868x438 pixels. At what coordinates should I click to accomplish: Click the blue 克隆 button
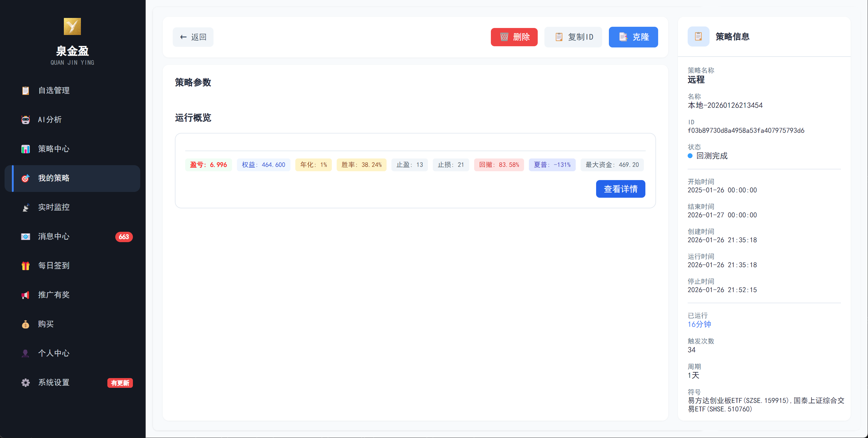pos(633,37)
